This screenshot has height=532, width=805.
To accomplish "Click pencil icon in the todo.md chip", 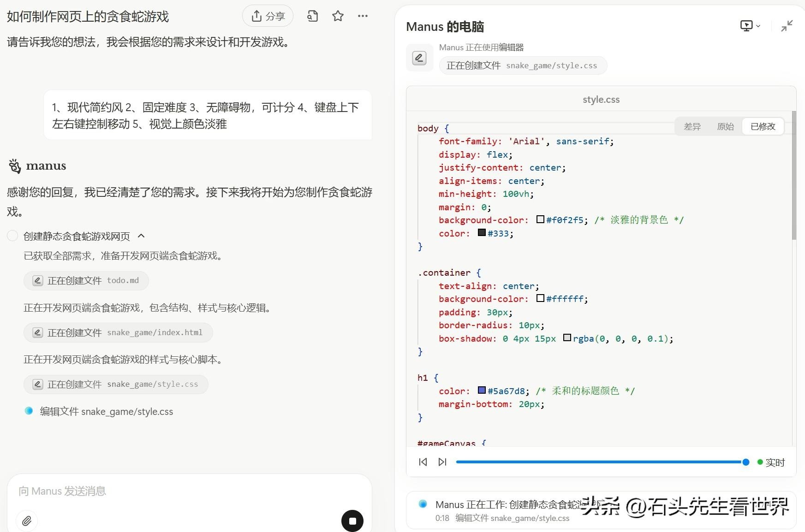I will [x=38, y=280].
